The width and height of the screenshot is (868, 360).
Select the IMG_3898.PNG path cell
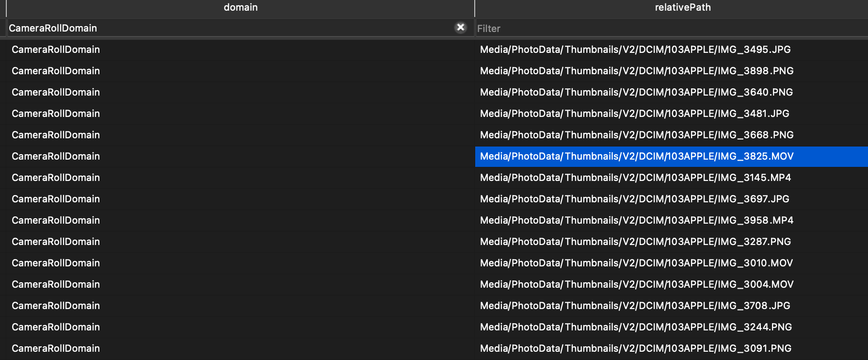pos(637,71)
